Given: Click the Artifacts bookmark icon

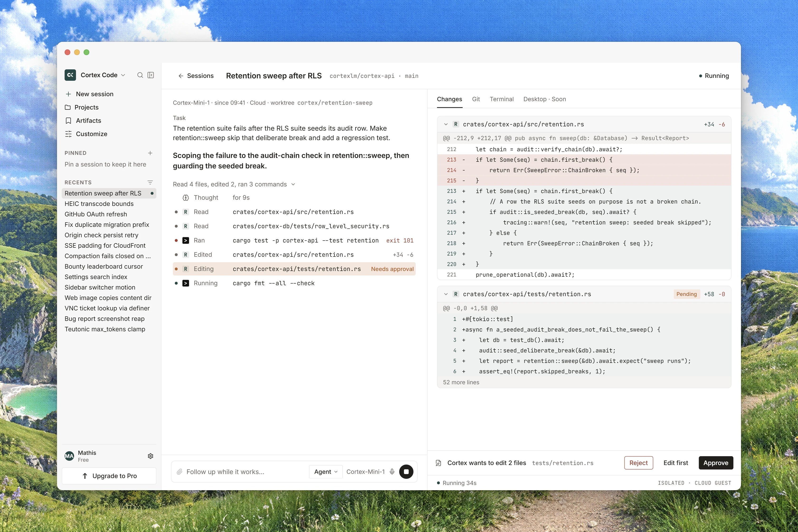Looking at the screenshot, I should tap(68, 121).
